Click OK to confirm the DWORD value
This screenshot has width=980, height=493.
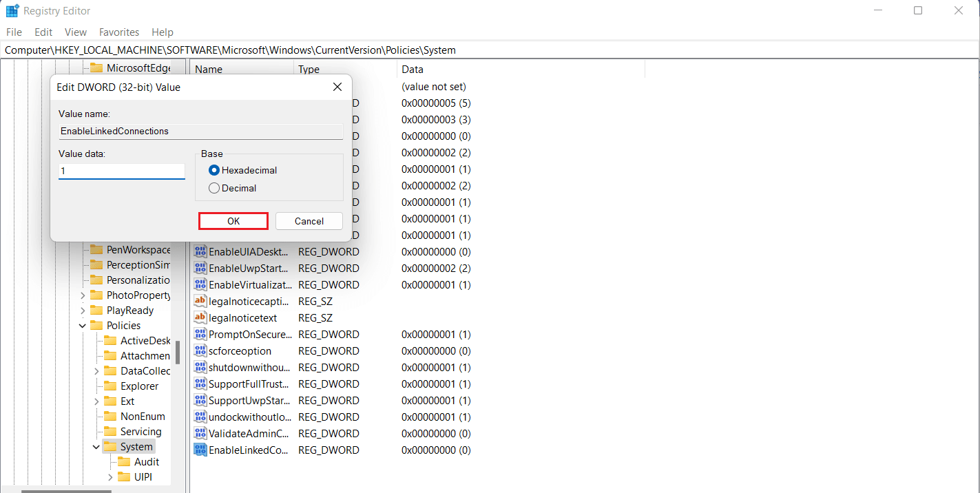[233, 220]
